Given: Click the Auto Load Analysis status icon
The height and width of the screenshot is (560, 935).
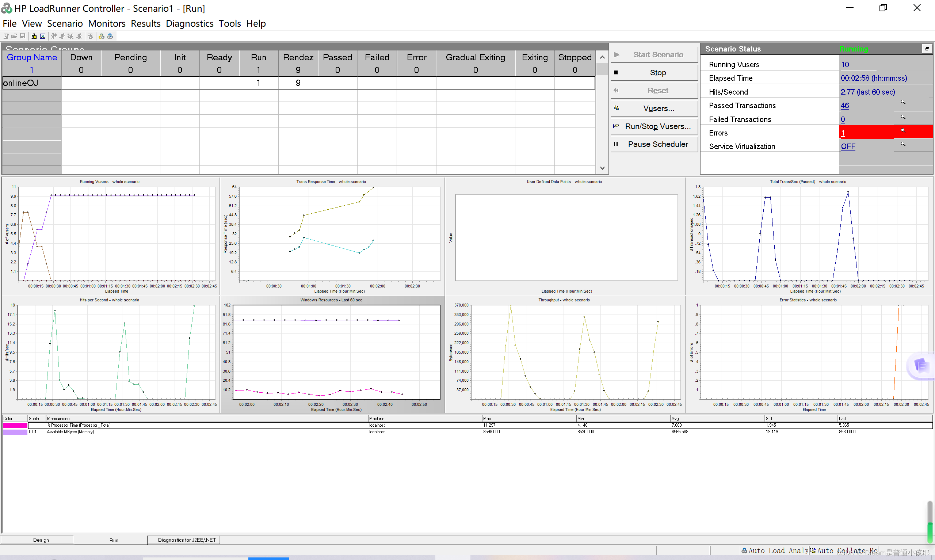Looking at the screenshot, I should coord(744,551).
